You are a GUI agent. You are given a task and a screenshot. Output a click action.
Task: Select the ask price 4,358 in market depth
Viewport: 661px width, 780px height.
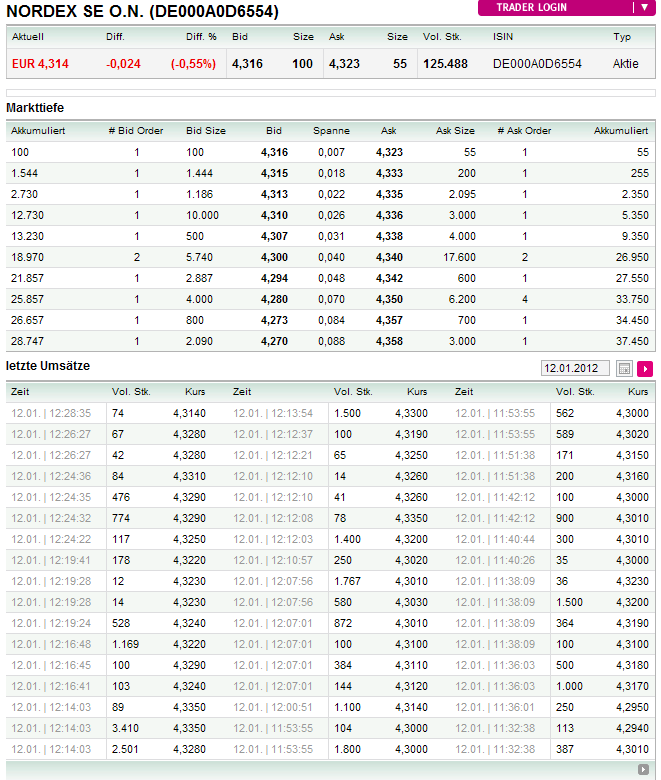(x=389, y=341)
